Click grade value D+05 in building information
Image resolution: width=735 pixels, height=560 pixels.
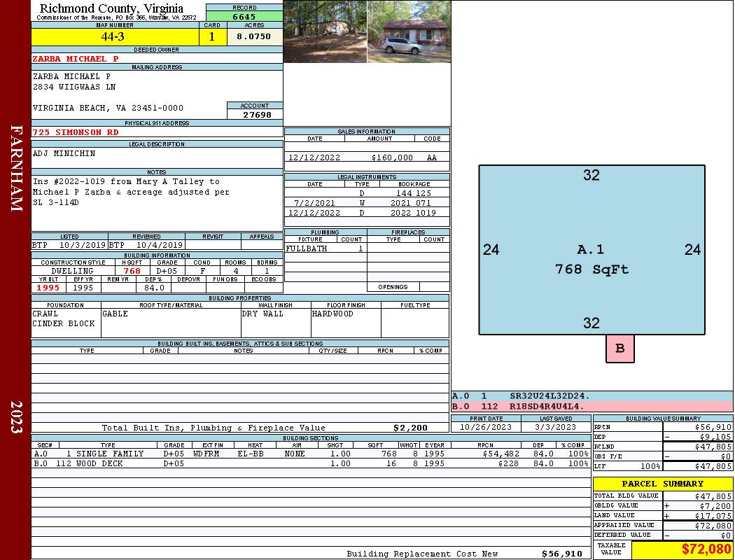click(x=167, y=271)
